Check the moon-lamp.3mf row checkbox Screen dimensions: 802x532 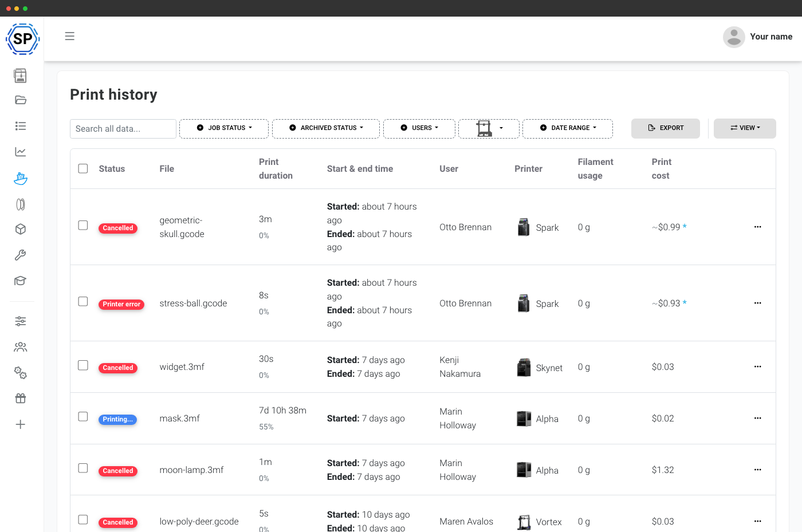[83, 468]
